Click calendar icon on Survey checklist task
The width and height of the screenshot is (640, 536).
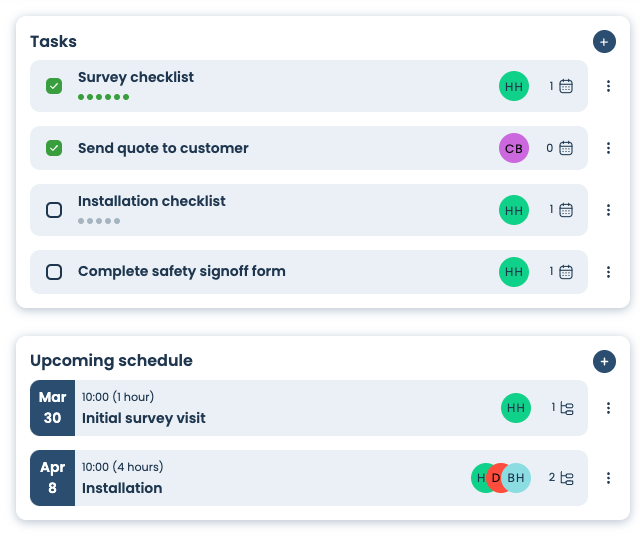point(566,86)
